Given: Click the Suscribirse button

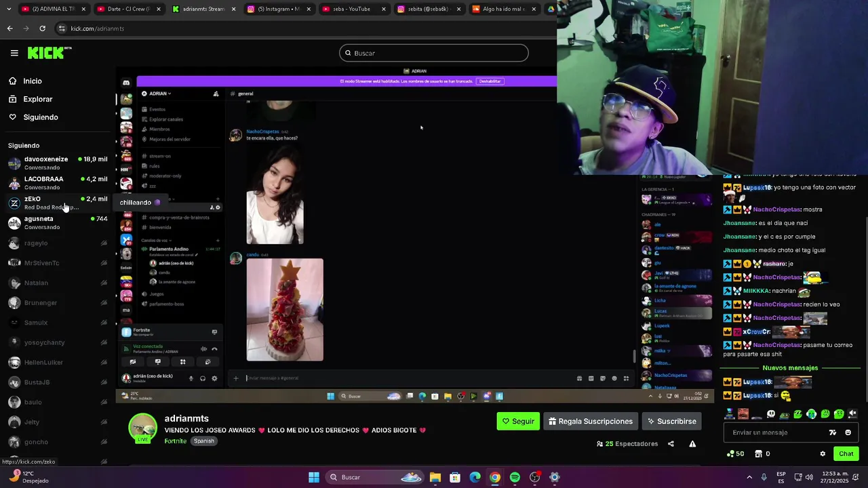Looking at the screenshot, I should click(x=671, y=421).
